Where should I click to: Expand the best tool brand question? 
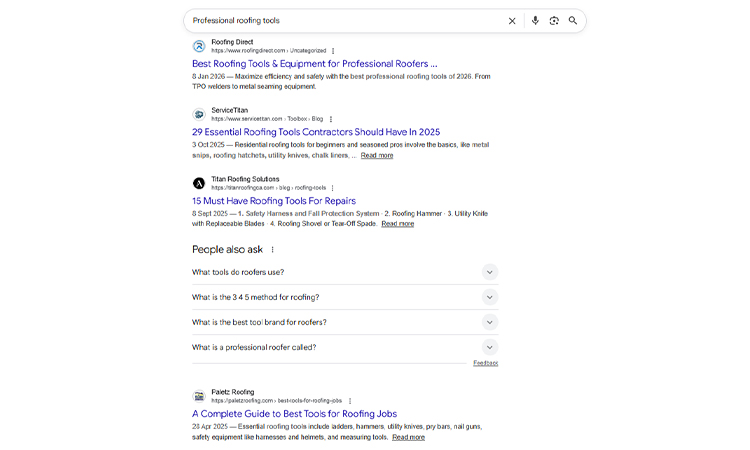[489, 322]
